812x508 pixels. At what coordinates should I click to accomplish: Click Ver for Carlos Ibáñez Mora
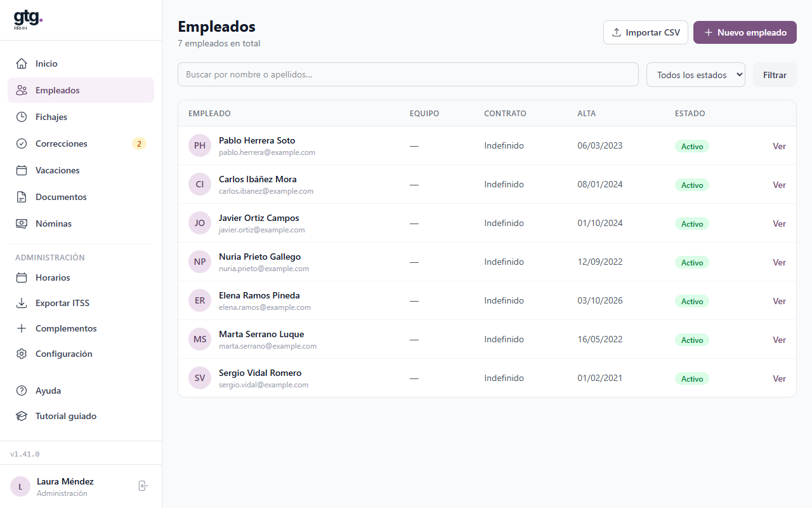click(779, 185)
